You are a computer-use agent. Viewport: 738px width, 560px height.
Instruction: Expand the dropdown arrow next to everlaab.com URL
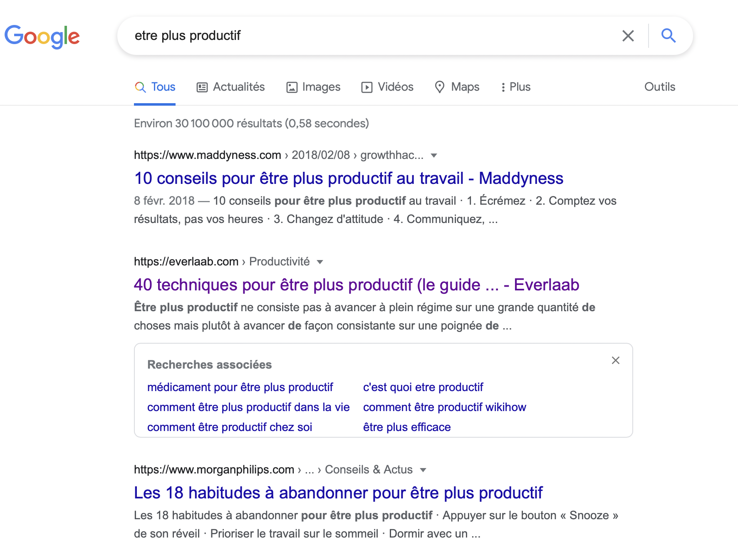pyautogui.click(x=320, y=262)
